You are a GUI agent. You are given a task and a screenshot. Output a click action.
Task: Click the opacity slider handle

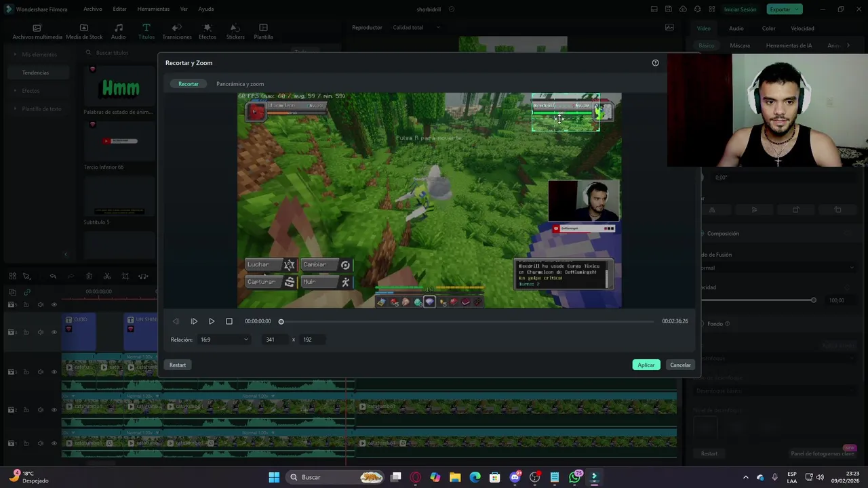(x=814, y=300)
